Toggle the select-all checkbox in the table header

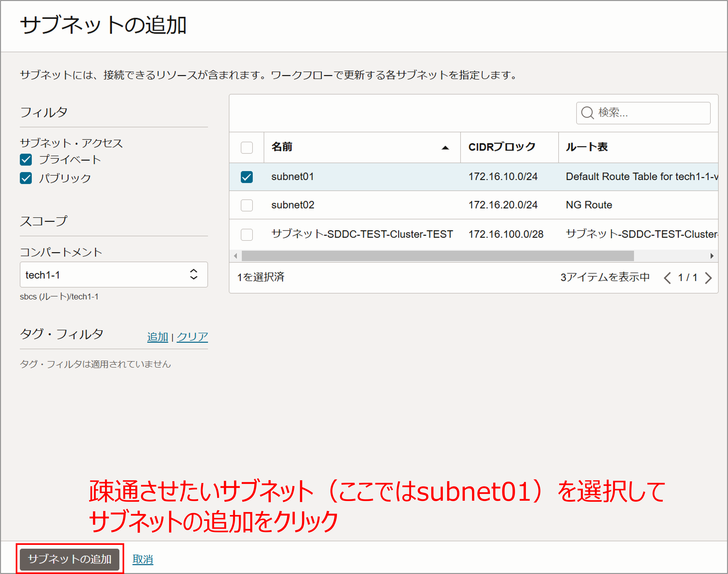pyautogui.click(x=247, y=147)
